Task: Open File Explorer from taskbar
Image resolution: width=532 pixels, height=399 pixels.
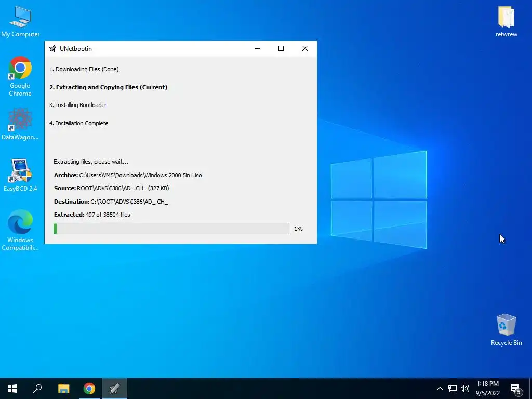Action: pyautogui.click(x=63, y=389)
